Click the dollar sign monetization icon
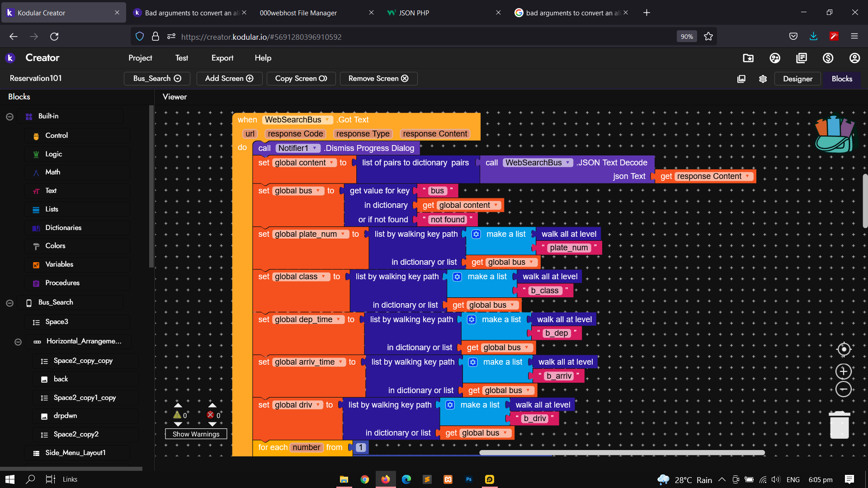This screenshot has width=868, height=488. click(x=828, y=58)
